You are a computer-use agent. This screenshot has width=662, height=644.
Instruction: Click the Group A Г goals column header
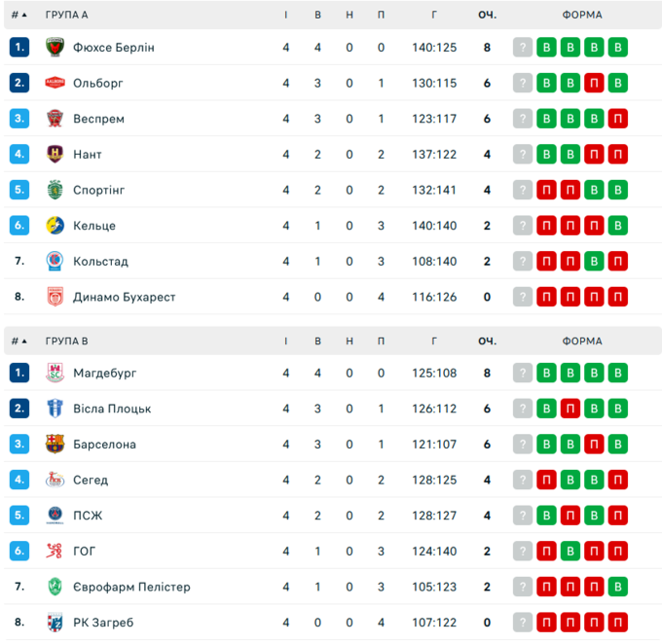[434, 15]
